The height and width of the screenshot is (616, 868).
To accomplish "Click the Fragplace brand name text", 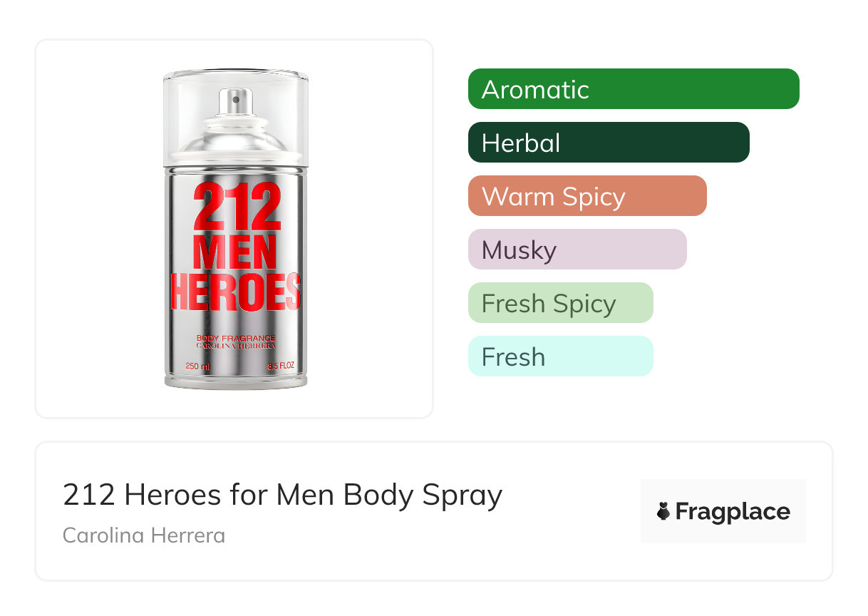I will (733, 512).
